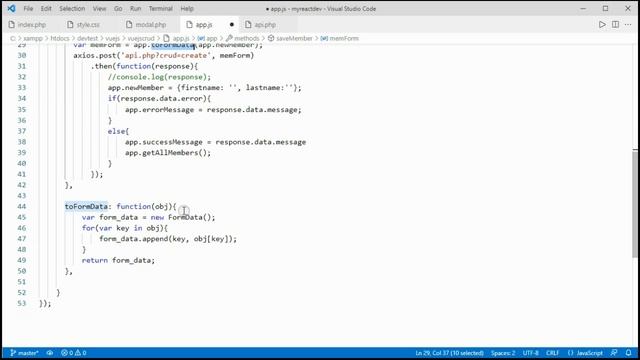Screen dimensions: 640x360
Task: Click devtest in the breadcrumb
Action: pyautogui.click(x=87, y=38)
